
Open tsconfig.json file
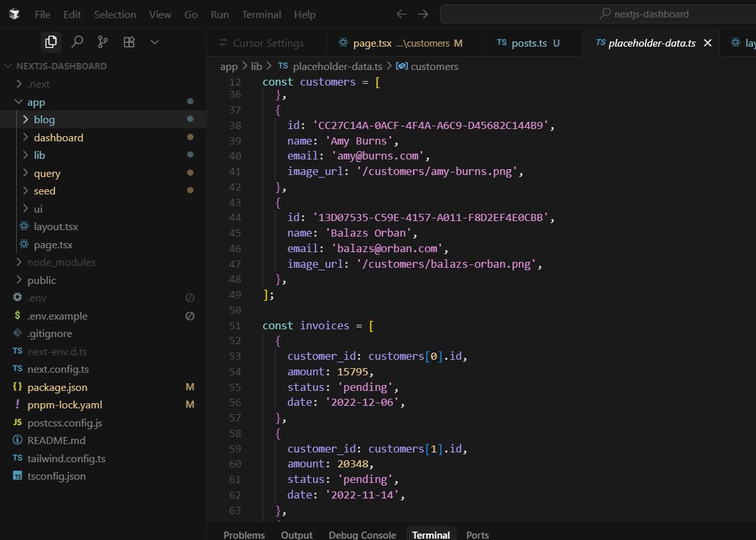[x=103, y=476]
